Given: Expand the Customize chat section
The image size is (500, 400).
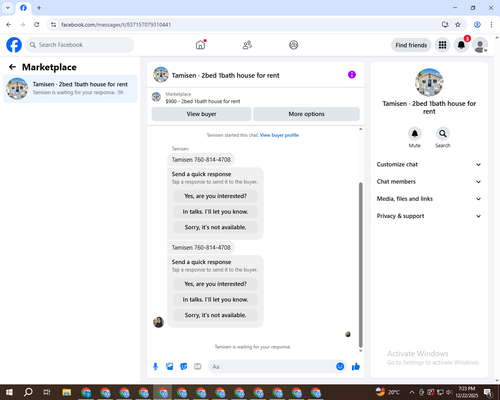Looking at the screenshot, I should pos(429,164).
